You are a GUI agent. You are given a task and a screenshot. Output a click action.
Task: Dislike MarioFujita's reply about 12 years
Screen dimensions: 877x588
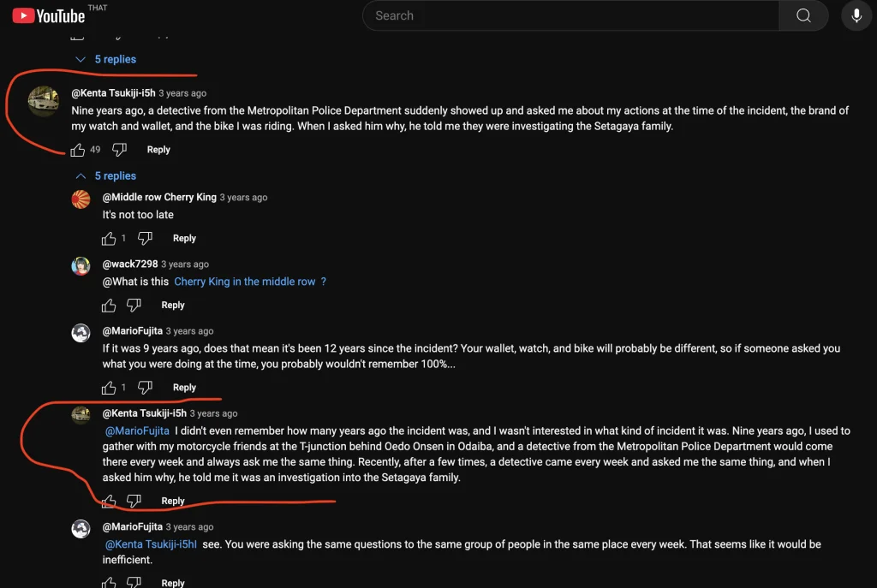tap(146, 388)
